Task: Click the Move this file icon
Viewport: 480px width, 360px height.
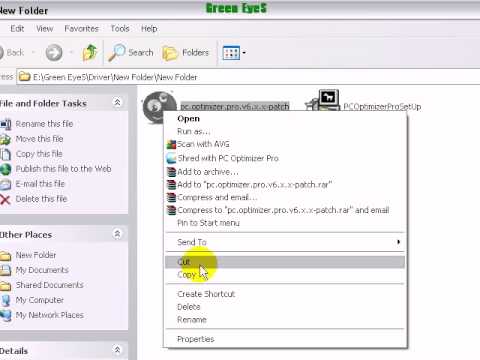Action: pyautogui.click(x=5, y=139)
